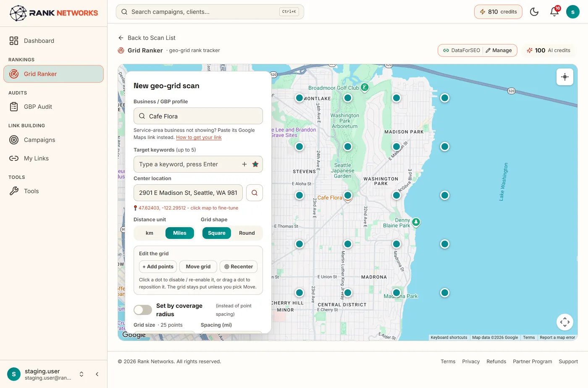Recenter the grid
Screen dimensions: 588x388
pyautogui.click(x=239, y=267)
